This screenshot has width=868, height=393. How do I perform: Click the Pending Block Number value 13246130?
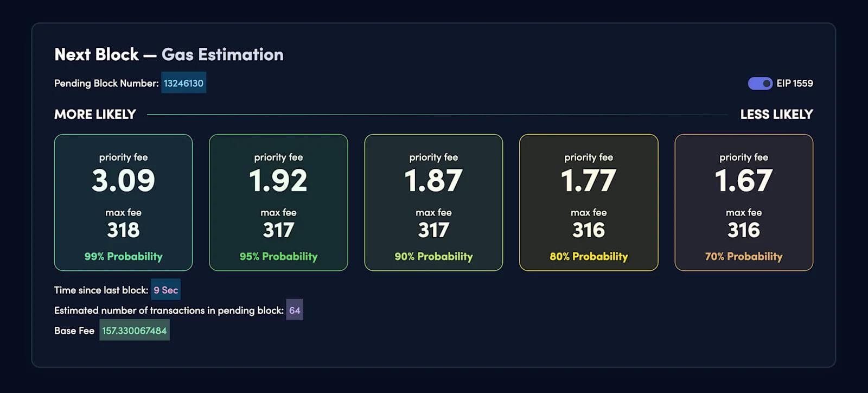[184, 83]
